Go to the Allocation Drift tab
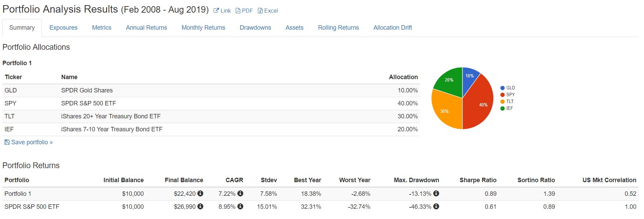This screenshot has height=219, width=644. [392, 28]
